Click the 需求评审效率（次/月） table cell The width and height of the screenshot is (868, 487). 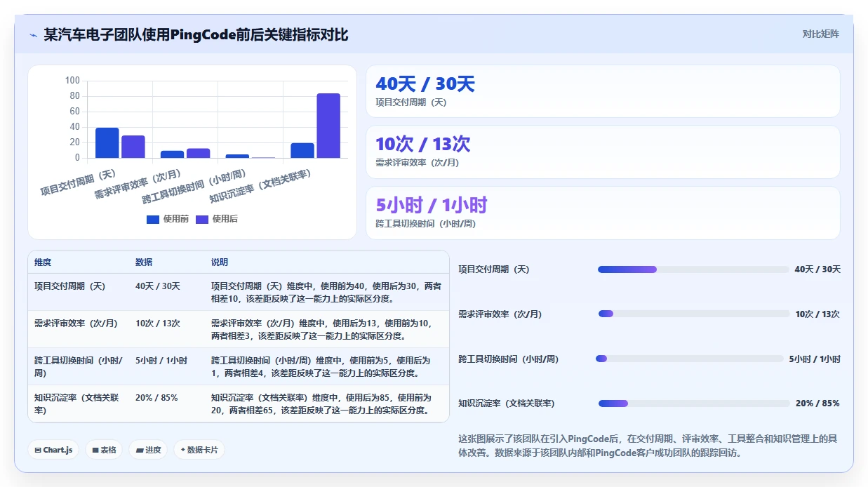tap(79, 329)
